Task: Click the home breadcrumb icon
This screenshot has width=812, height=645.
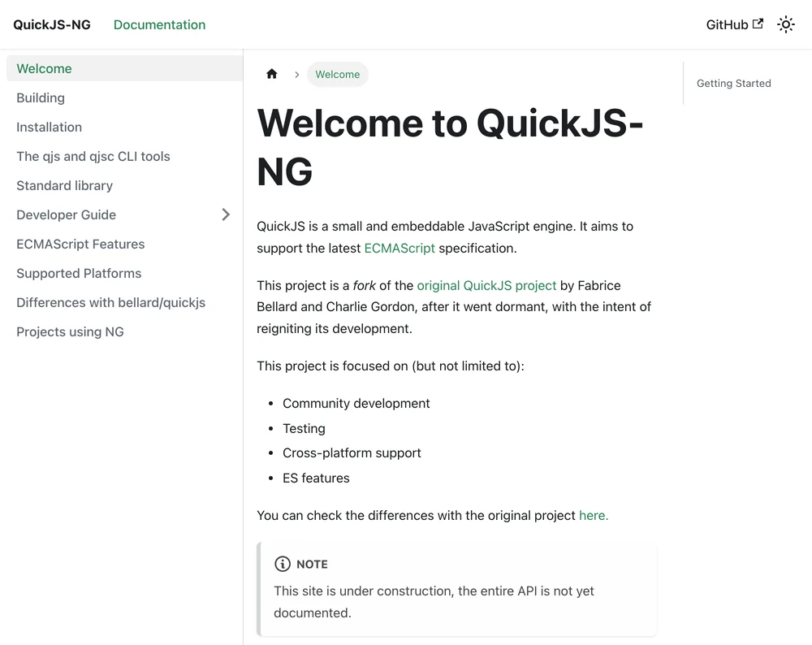Action: click(272, 74)
